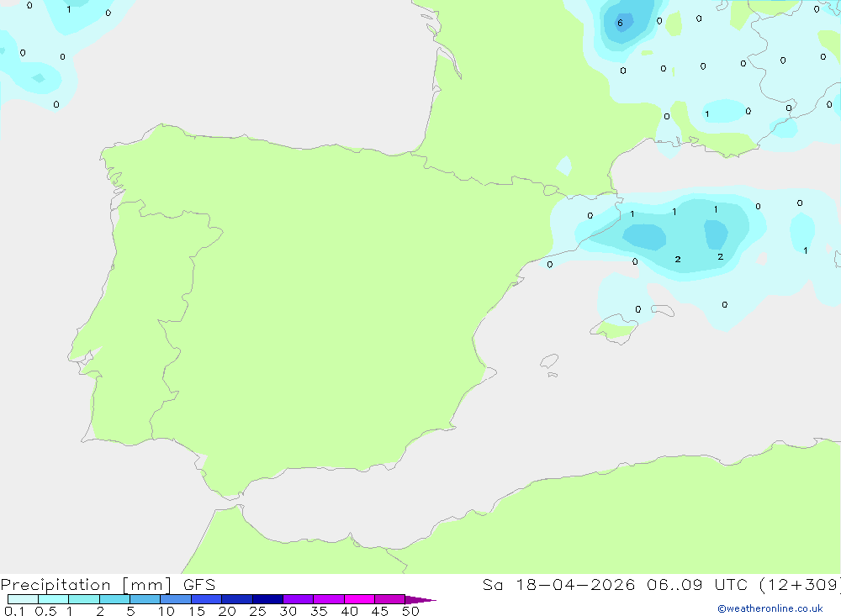Click the '45' legend scale label

[380, 611]
